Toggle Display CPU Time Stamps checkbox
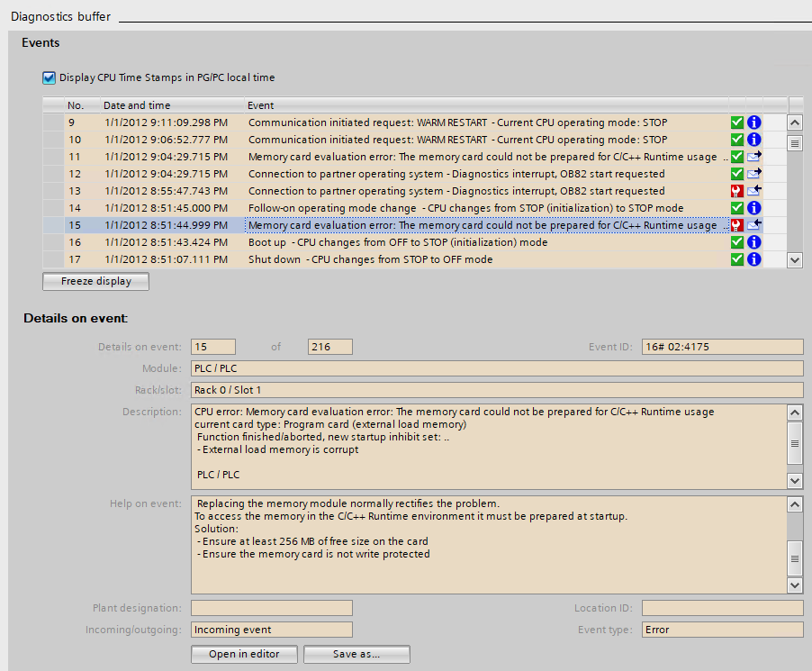The width and height of the screenshot is (812, 671). 49,77
